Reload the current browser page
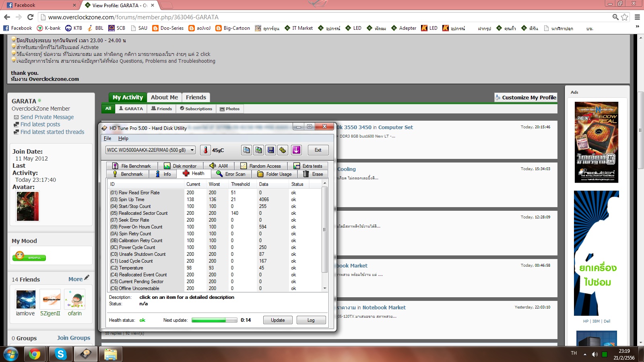The image size is (644, 362). click(x=30, y=17)
